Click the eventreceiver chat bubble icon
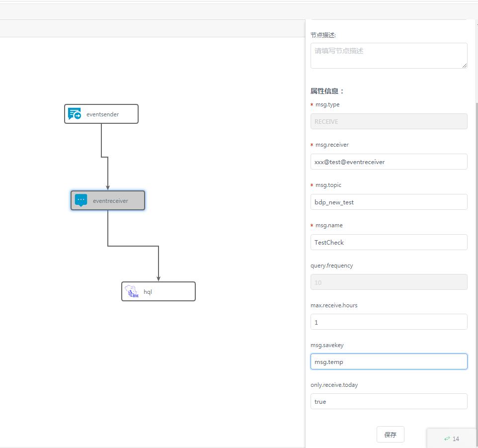The height and width of the screenshot is (448, 478). click(x=81, y=200)
